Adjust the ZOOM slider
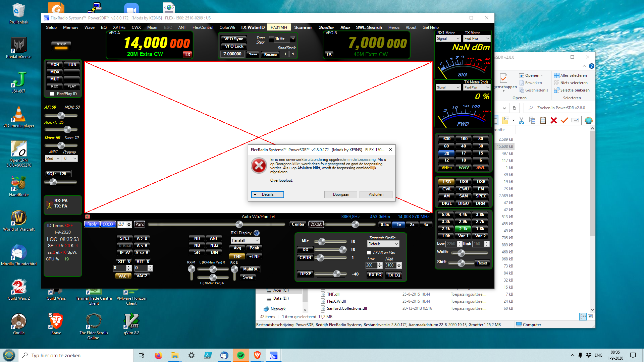Image resolution: width=644 pixels, height=362 pixels. 350,224
